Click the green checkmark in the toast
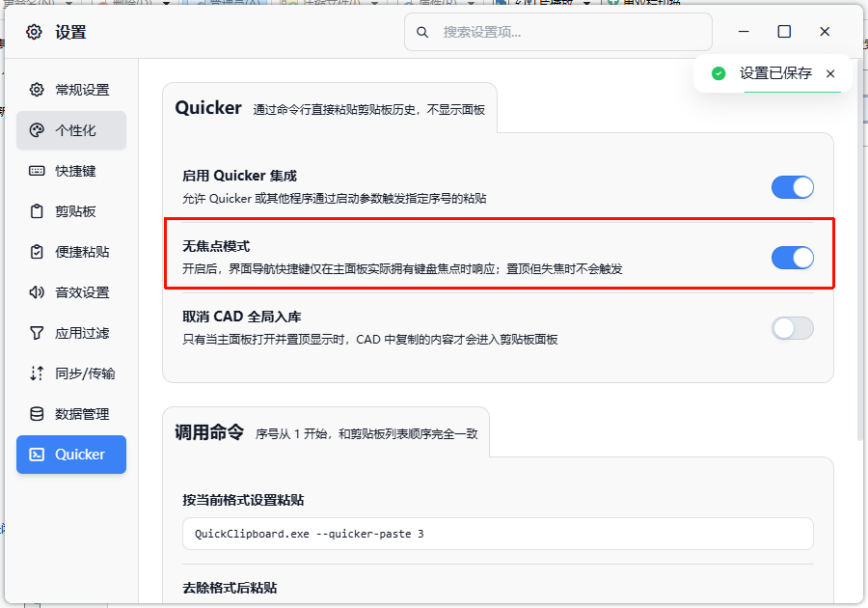 719,73
